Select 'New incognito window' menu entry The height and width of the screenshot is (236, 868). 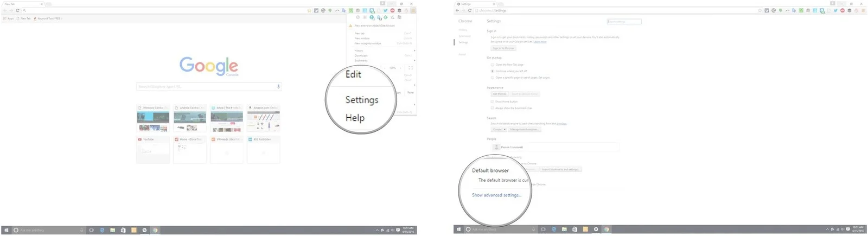point(368,43)
